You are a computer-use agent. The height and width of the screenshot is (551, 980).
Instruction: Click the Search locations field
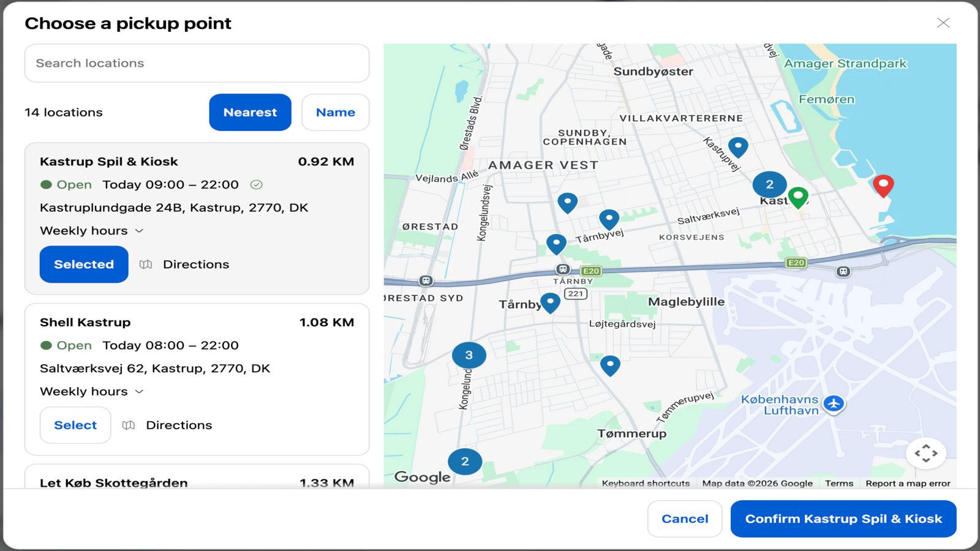click(197, 63)
